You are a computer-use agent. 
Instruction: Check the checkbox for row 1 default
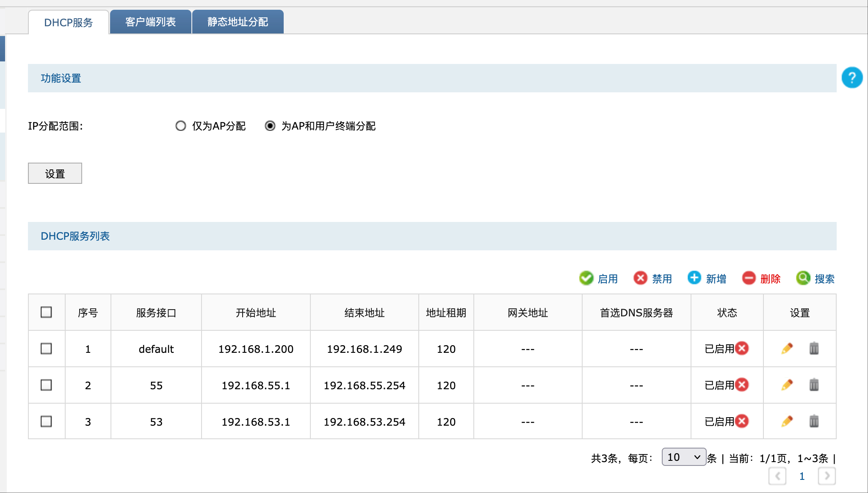click(46, 349)
